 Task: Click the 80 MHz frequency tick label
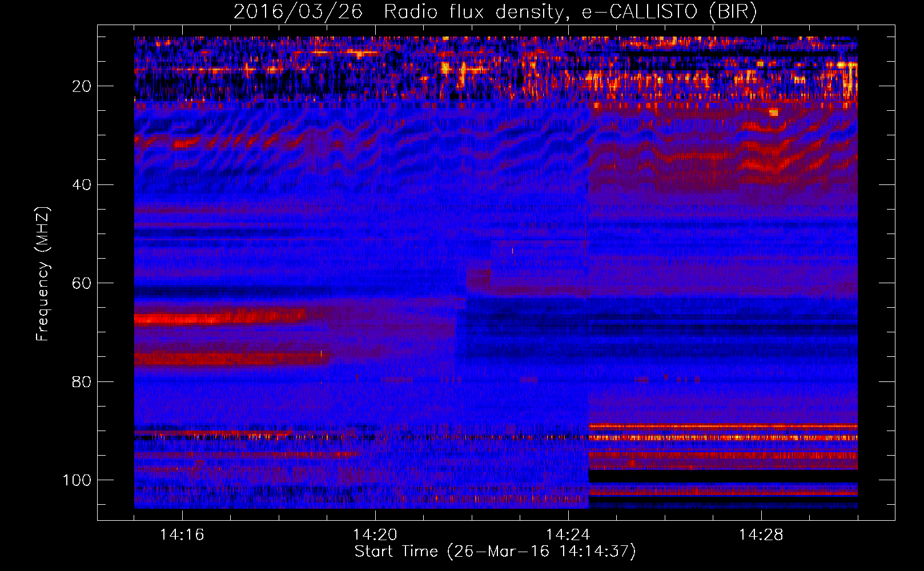click(82, 381)
